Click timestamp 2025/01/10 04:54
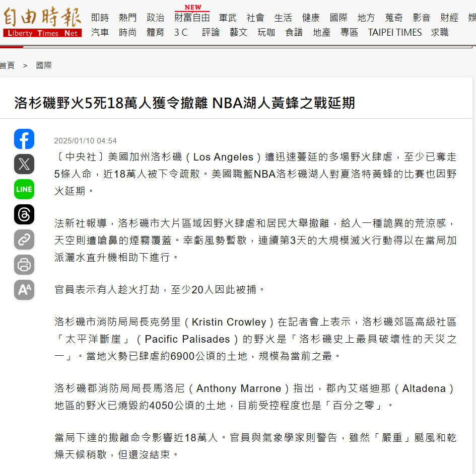Screen dimensions: 476x474 coord(85,141)
